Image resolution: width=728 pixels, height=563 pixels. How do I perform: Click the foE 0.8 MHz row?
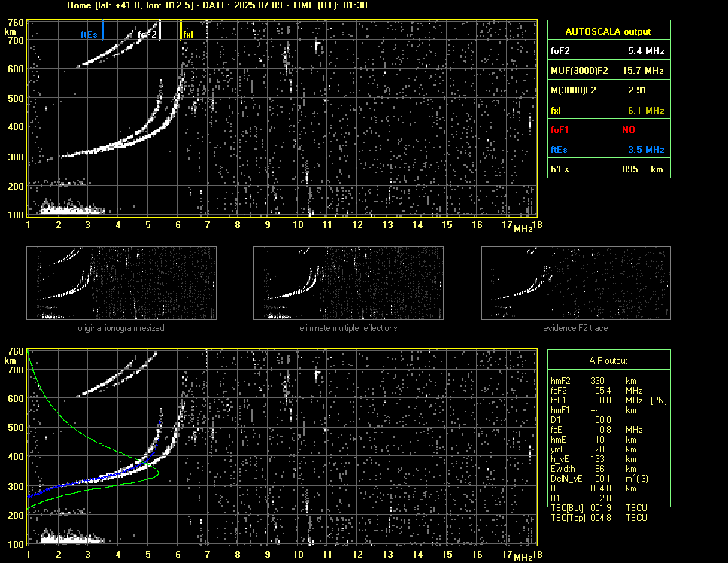(596, 430)
